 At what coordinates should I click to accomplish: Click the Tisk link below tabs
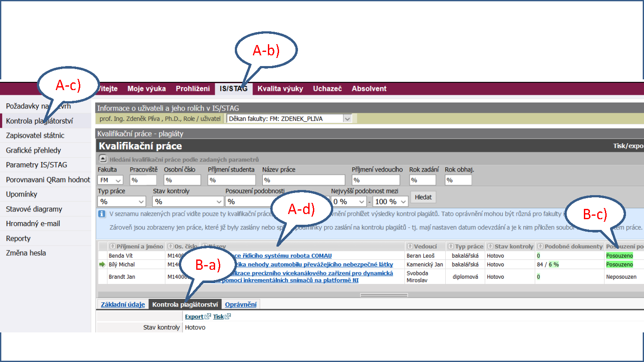tap(218, 317)
